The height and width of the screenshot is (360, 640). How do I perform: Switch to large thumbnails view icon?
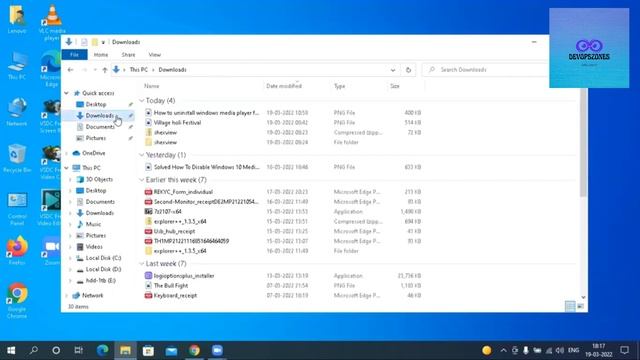(x=580, y=307)
